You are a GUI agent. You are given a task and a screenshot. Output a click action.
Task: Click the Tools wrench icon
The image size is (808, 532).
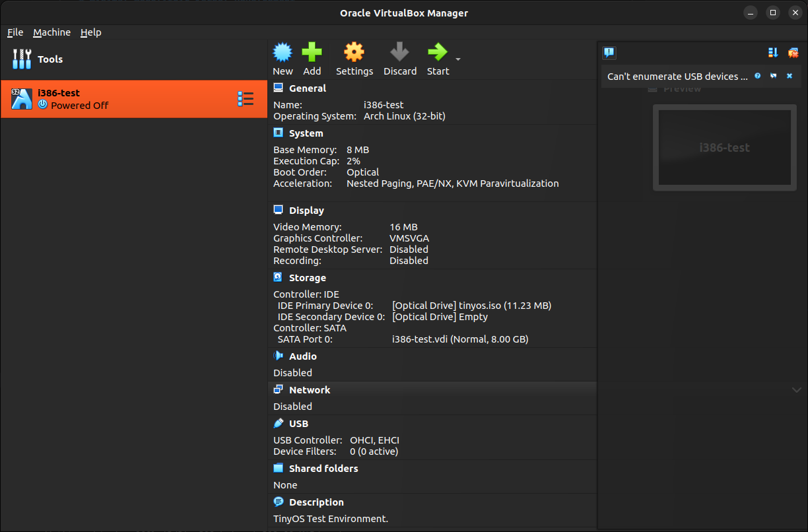(x=22, y=59)
